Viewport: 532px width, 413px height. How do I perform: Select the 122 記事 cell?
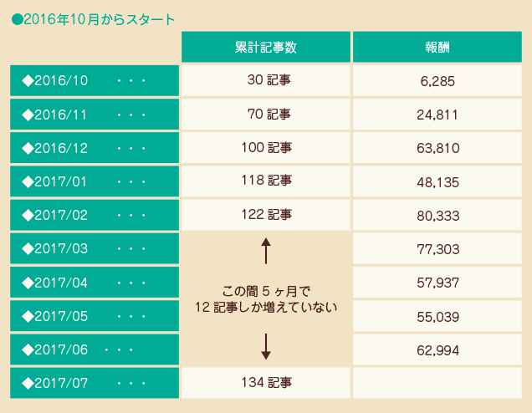tap(265, 215)
